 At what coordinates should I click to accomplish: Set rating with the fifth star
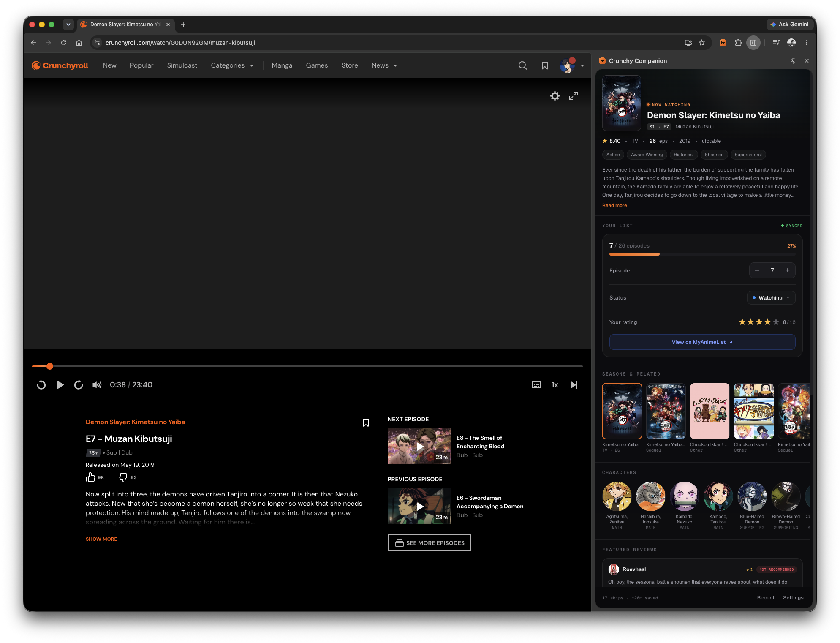point(776,322)
